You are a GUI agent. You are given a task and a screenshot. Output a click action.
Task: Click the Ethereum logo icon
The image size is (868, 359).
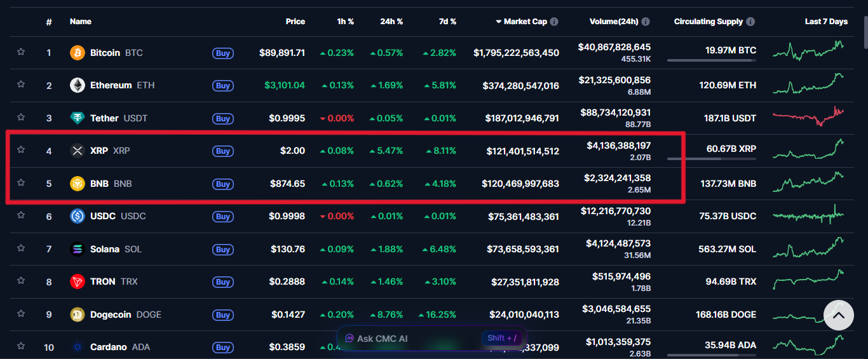tap(77, 85)
